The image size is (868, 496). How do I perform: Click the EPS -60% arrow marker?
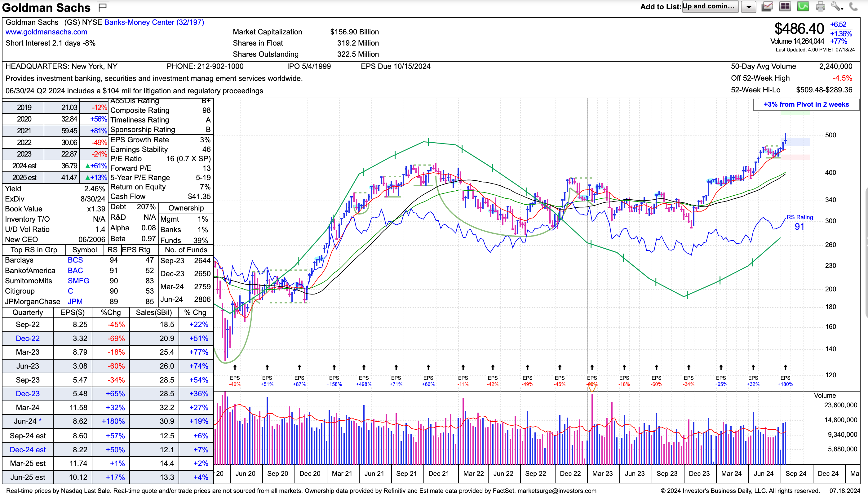pos(657,367)
